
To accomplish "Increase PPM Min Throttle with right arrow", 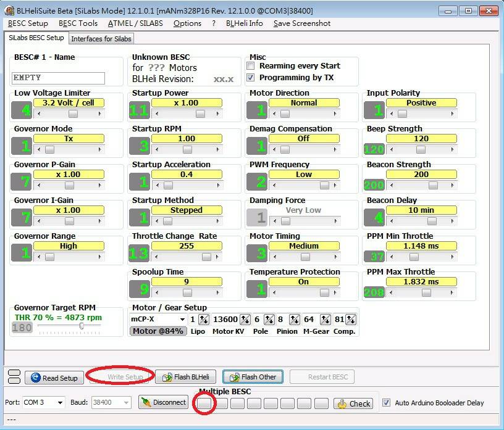I will (453, 257).
